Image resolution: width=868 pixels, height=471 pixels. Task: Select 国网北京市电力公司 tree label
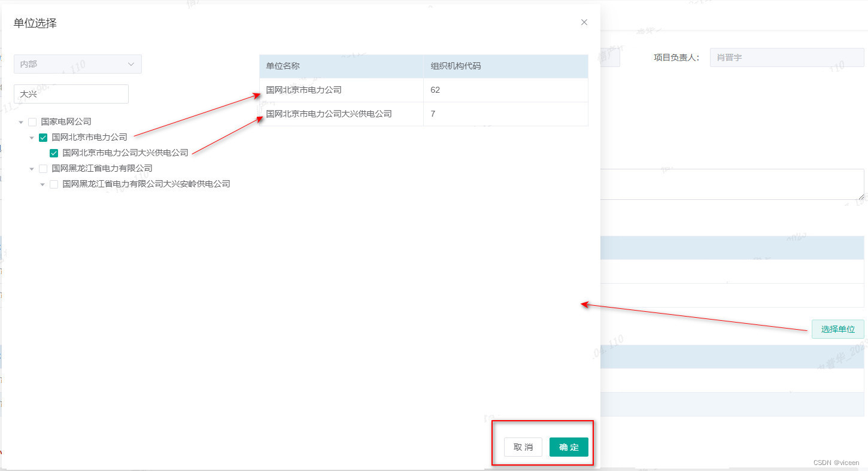coord(89,137)
